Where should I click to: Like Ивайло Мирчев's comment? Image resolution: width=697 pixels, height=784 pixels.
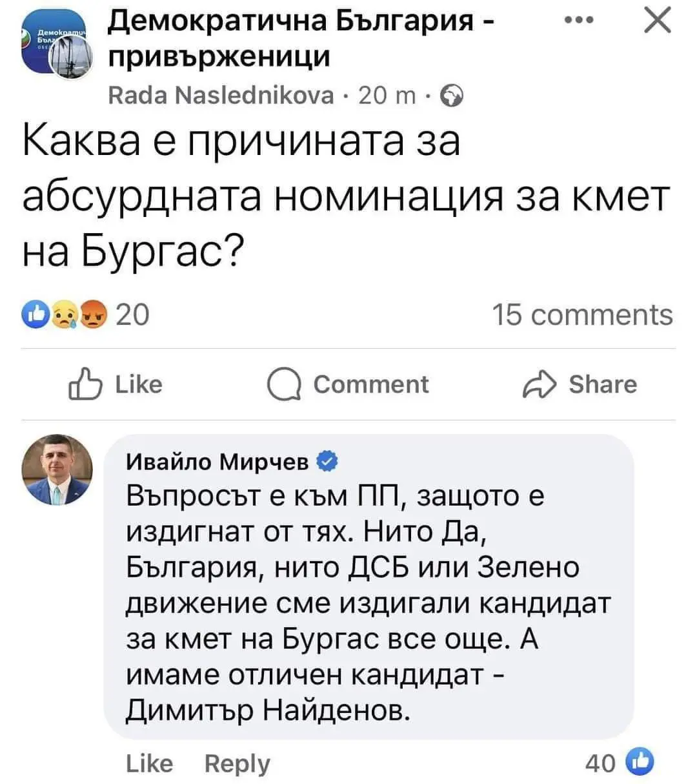(x=149, y=763)
